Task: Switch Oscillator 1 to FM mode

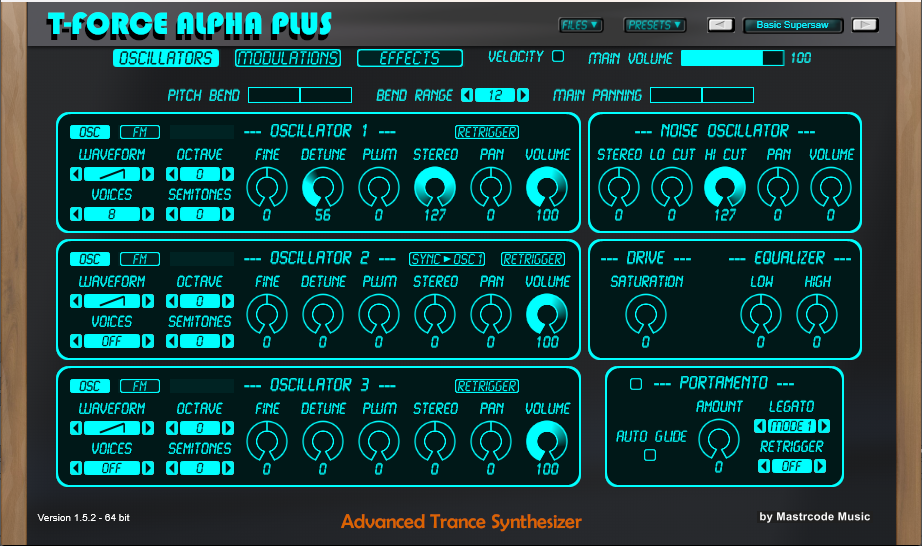Action: point(140,132)
